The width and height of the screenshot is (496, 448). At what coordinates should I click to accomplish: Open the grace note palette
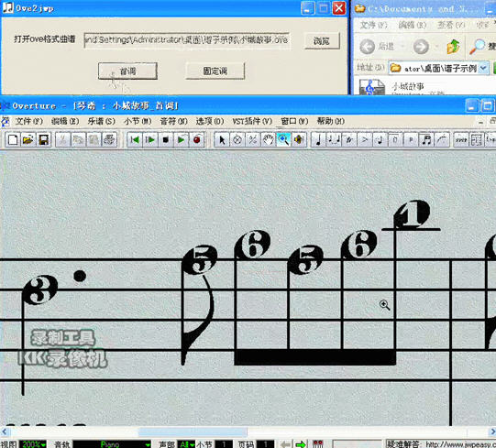click(x=380, y=140)
